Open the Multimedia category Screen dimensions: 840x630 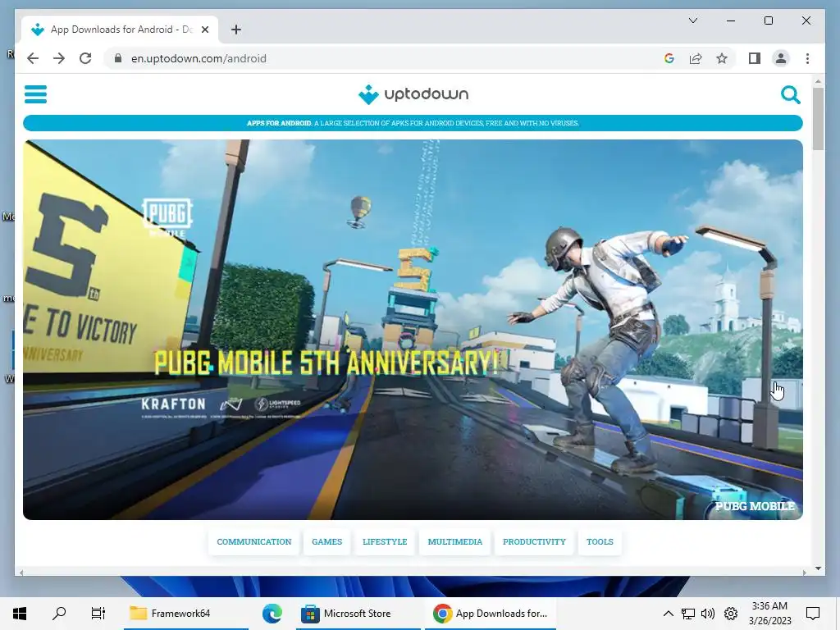pos(454,541)
